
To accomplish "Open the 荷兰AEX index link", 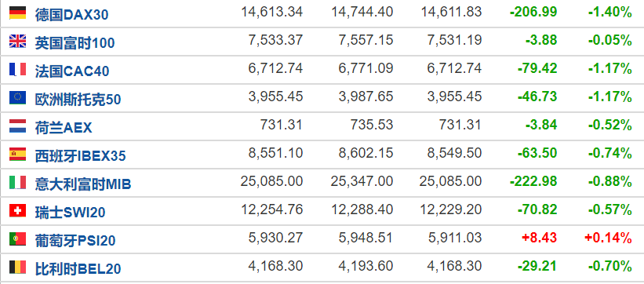I will click(x=64, y=127).
